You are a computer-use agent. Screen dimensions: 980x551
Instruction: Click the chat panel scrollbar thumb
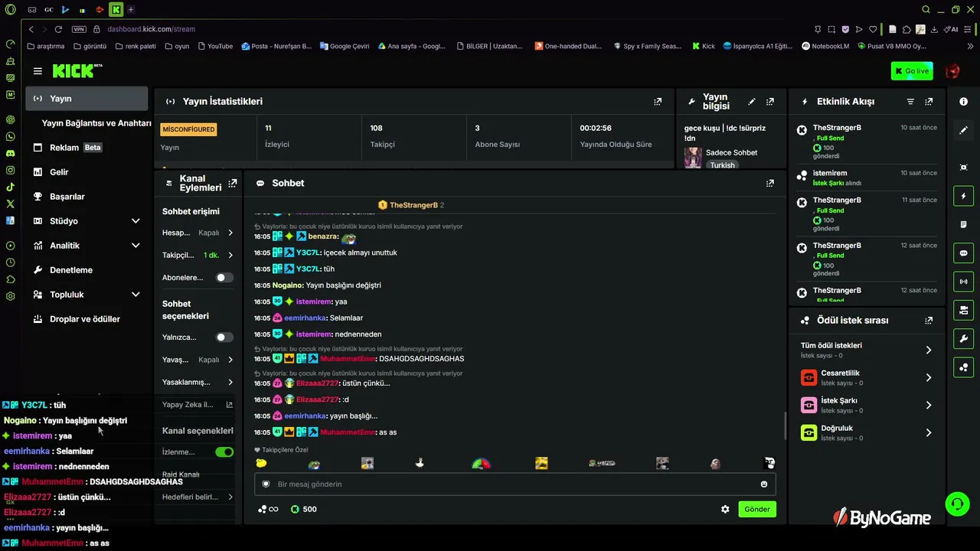tap(785, 425)
